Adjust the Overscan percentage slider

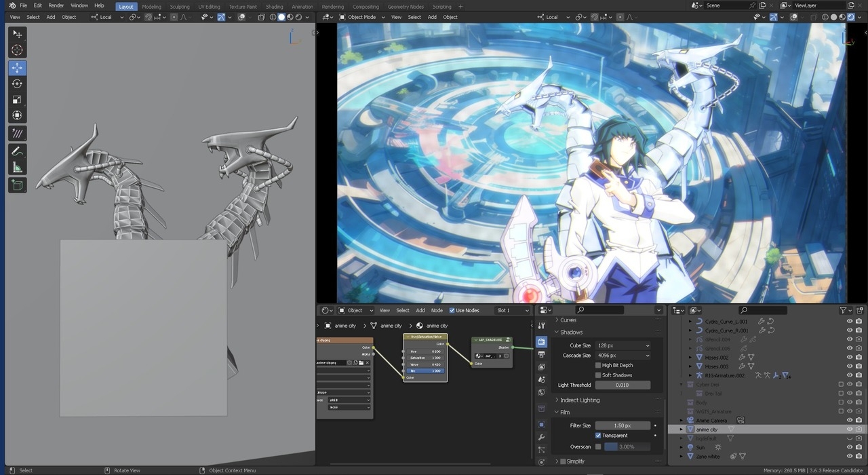[627, 446]
